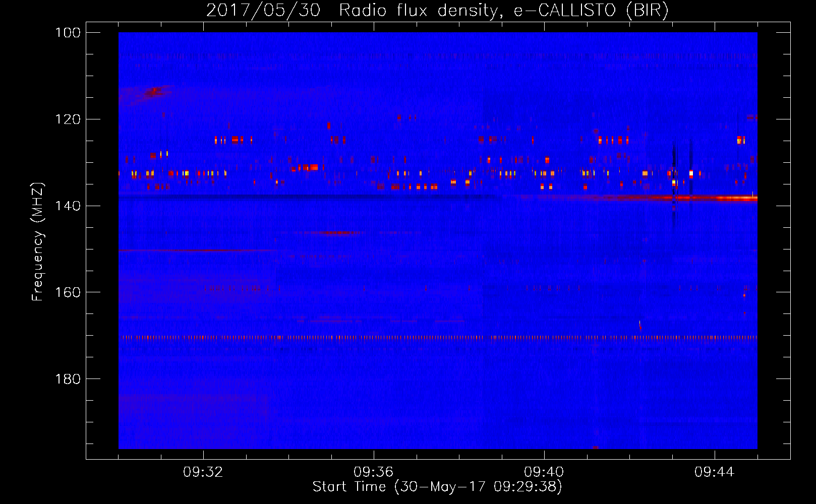Image resolution: width=816 pixels, height=504 pixels.
Task: Click the 140 frequency tick label
Action: tap(68, 206)
